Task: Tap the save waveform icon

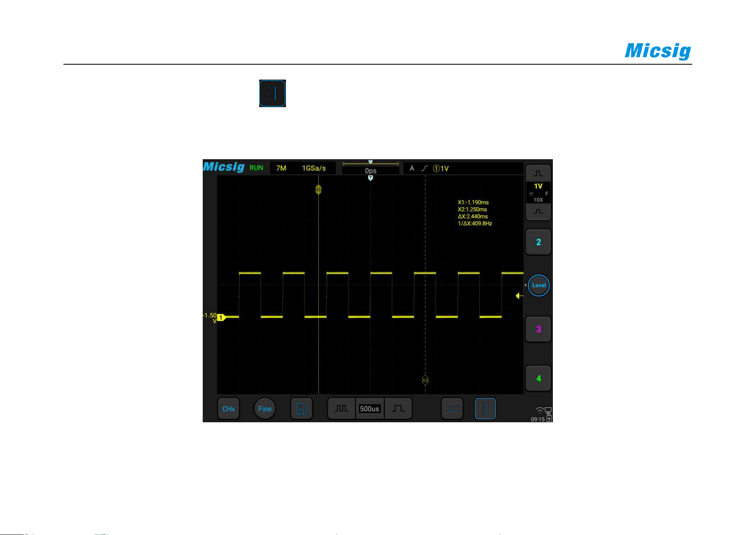Action: (x=302, y=409)
